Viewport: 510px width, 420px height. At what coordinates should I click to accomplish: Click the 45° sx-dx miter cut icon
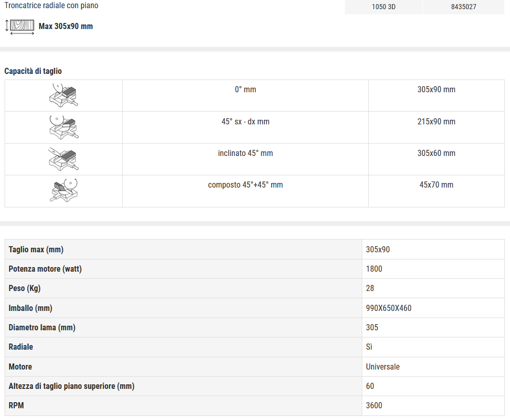(64, 127)
